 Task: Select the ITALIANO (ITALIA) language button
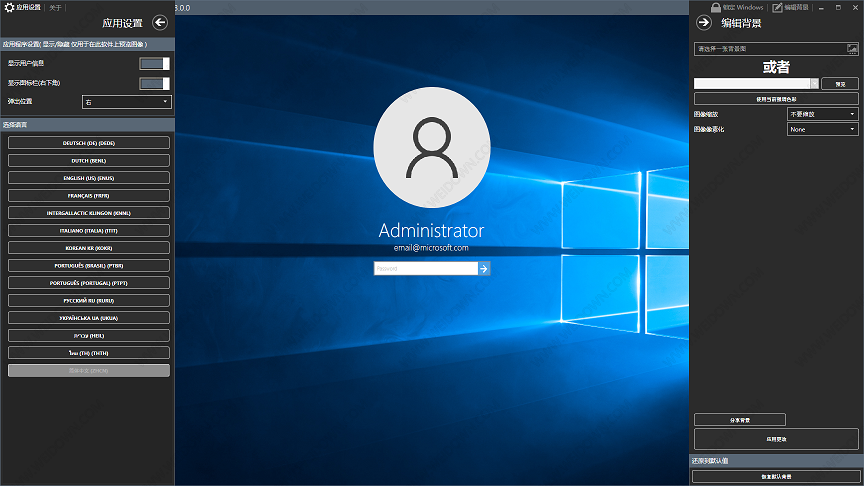[x=89, y=230]
